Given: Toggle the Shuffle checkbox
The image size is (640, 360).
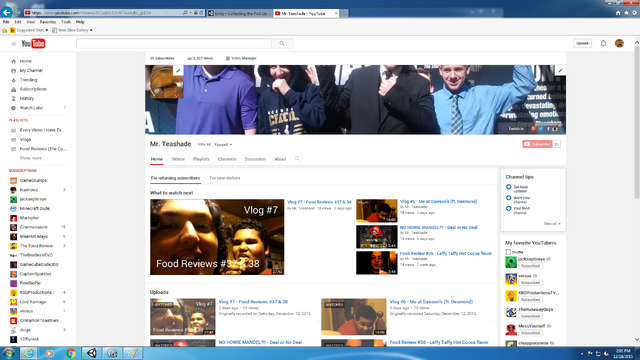Looking at the screenshot, I should coord(508,252).
